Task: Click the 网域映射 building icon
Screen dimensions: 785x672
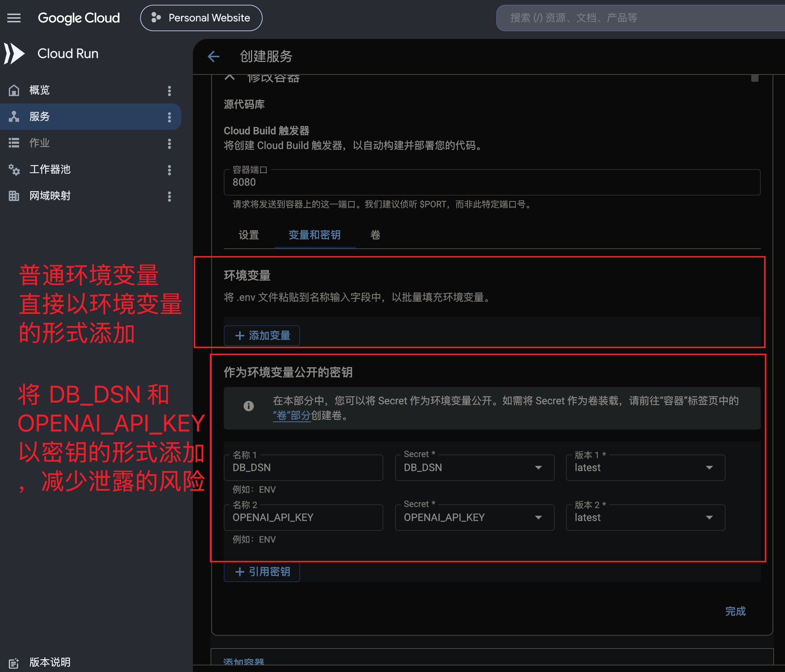Action: coord(14,196)
